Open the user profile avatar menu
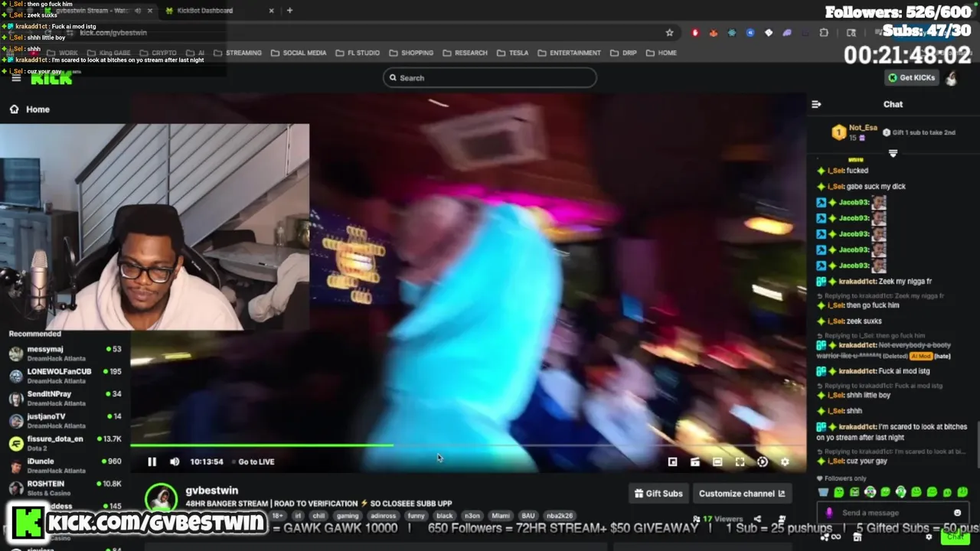This screenshot has width=980, height=551. click(952, 77)
